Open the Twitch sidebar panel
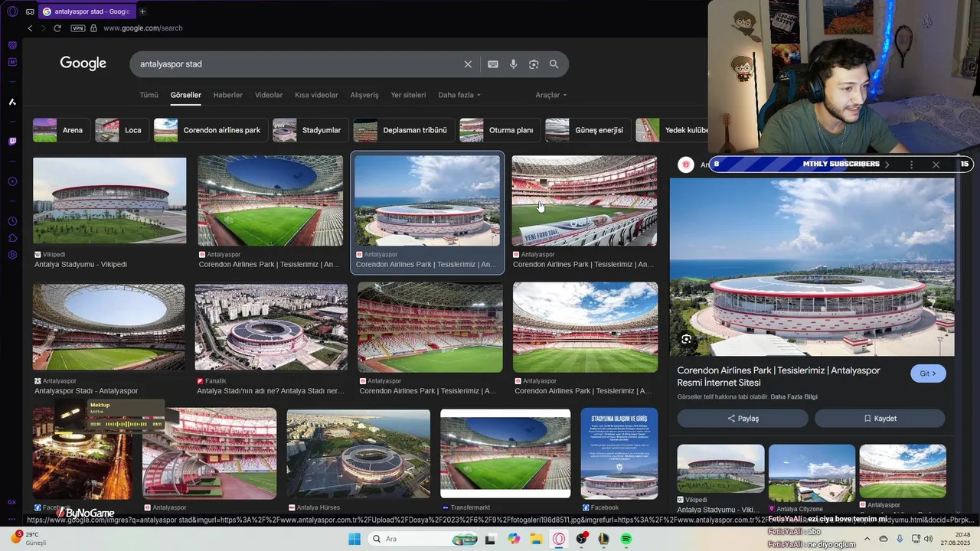Viewport: 980px width, 551px height. tap(12, 142)
